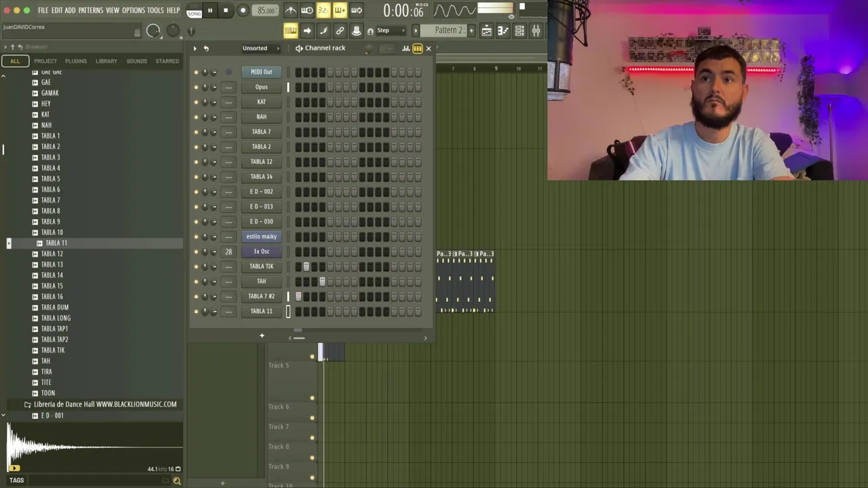The width and height of the screenshot is (868, 488).
Task: Pause playback with the pause button
Action: [x=210, y=10]
